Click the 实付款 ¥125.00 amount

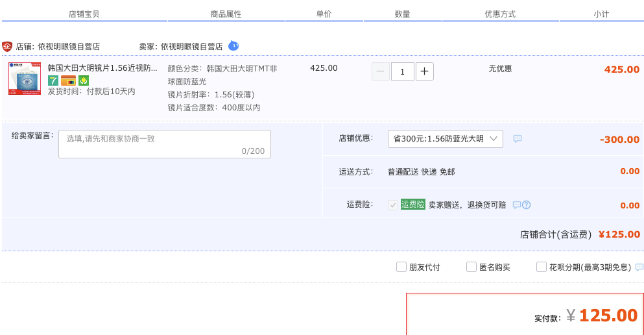coord(602,316)
